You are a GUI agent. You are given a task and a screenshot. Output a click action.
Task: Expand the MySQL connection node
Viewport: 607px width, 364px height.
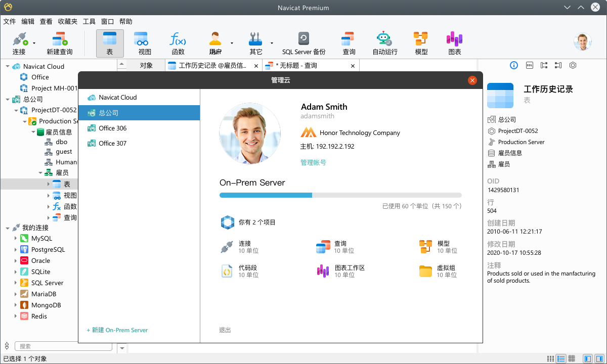16,238
